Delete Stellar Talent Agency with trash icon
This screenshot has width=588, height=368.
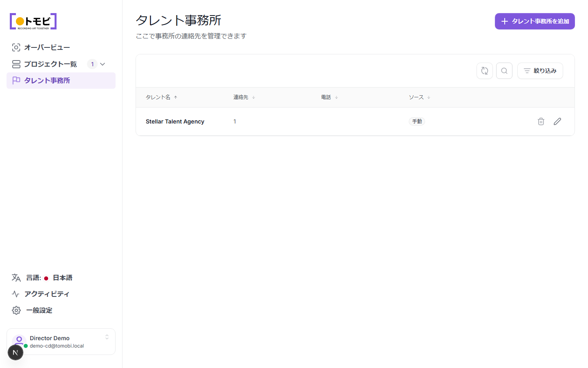click(541, 121)
